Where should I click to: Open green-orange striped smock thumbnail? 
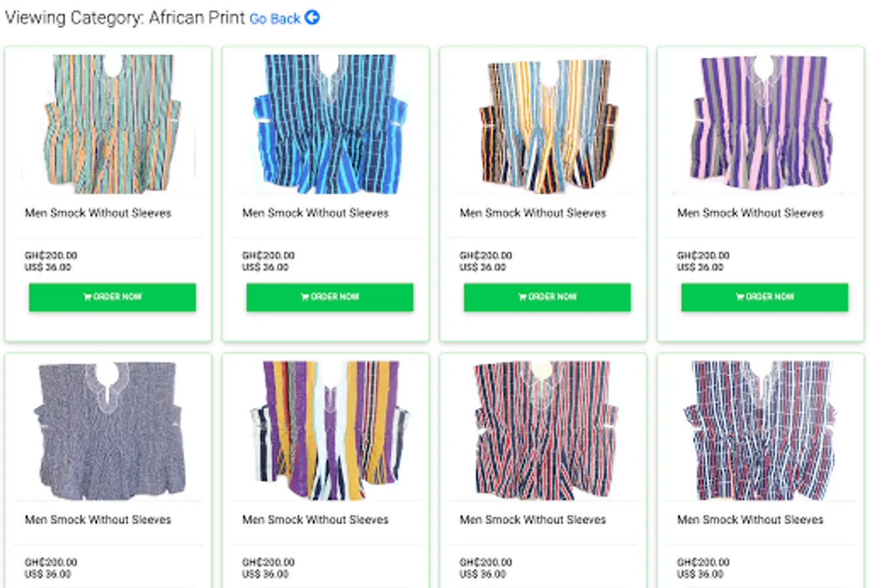(x=108, y=123)
